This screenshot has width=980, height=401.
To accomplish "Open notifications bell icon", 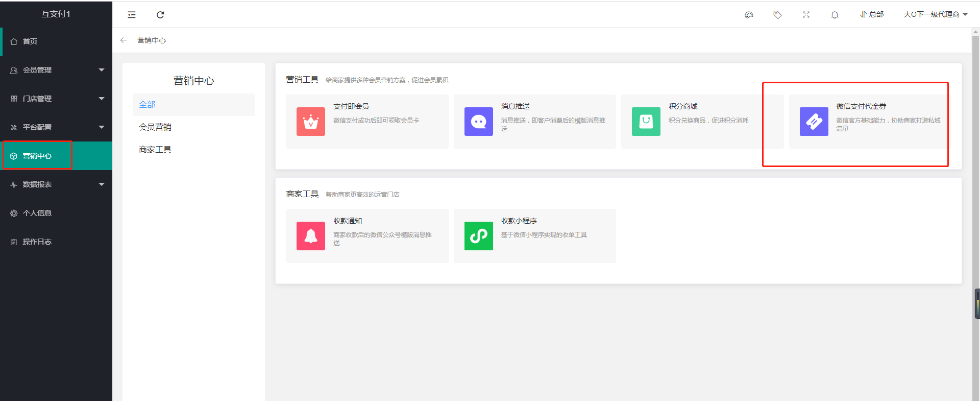I will pyautogui.click(x=835, y=15).
